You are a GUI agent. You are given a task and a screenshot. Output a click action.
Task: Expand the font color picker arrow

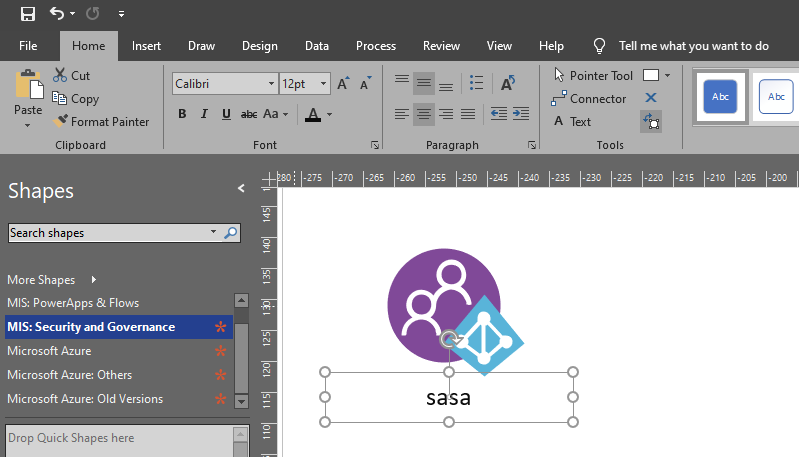[329, 114]
